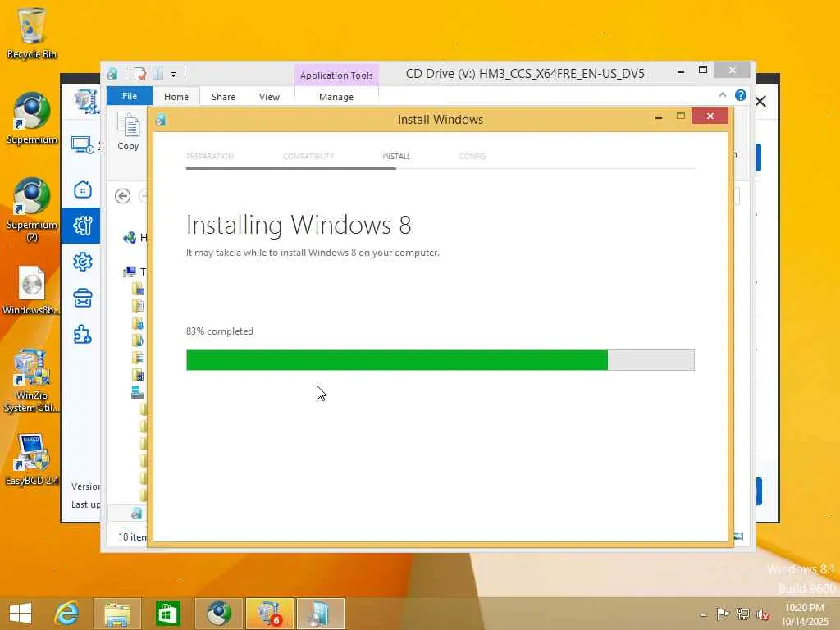
Task: Click the network tray icon
Action: (x=742, y=614)
